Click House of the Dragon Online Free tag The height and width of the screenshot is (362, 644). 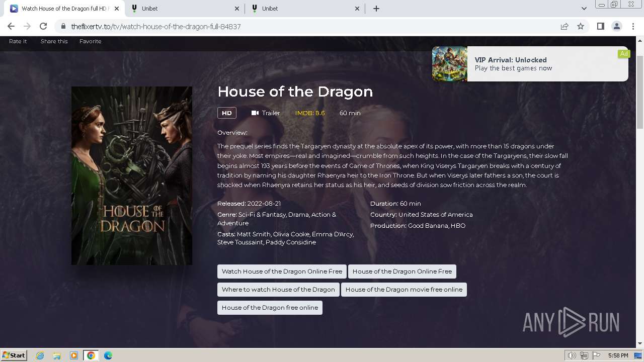click(x=402, y=271)
